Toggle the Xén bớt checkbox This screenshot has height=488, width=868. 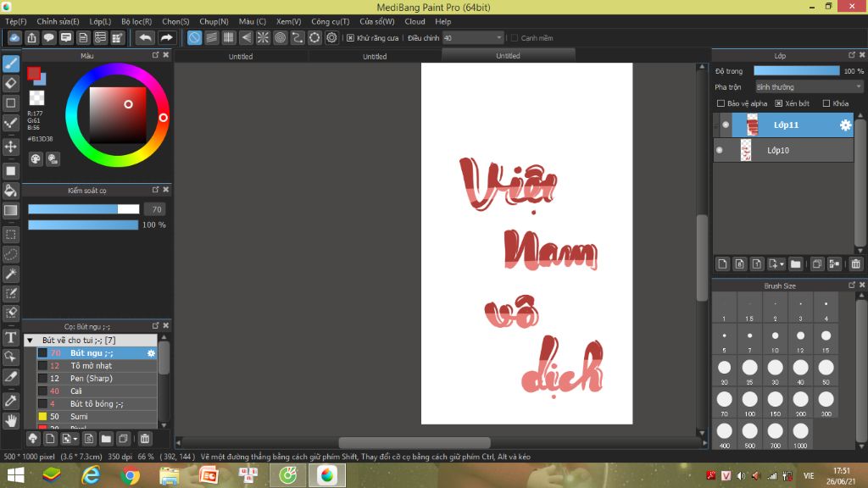pos(778,103)
